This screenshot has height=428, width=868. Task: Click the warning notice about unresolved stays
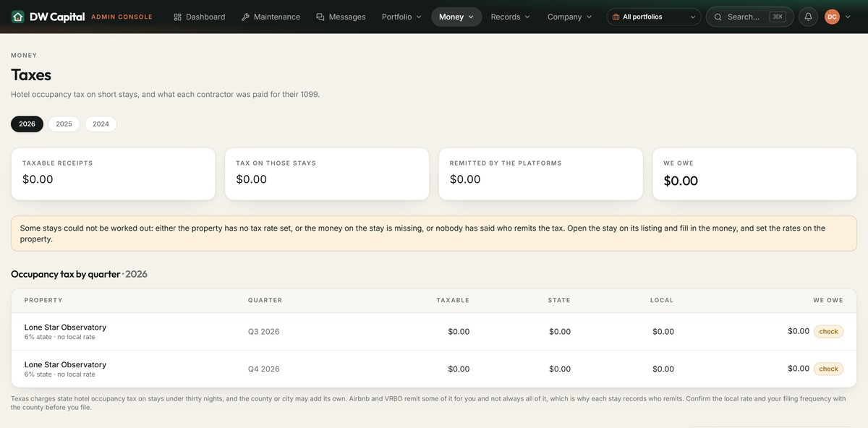pos(434,234)
